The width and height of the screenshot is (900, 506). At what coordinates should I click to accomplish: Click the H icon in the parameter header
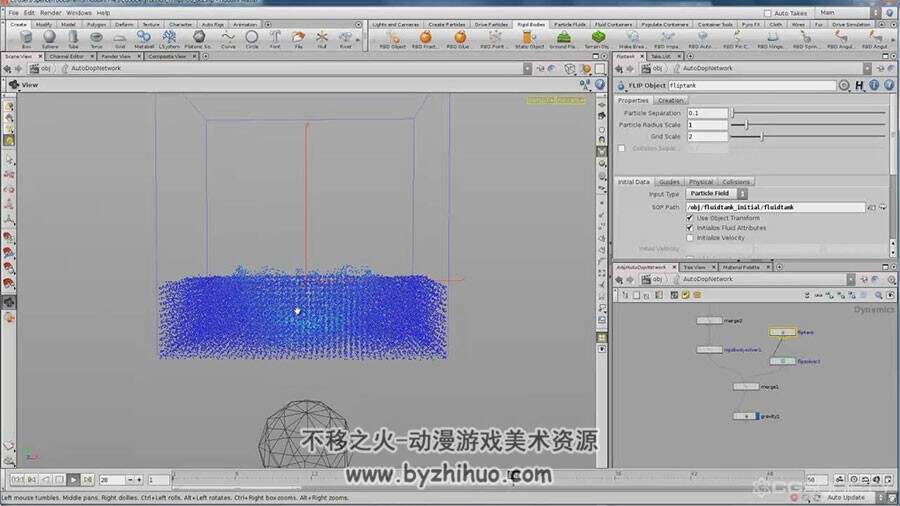pyautogui.click(x=859, y=85)
